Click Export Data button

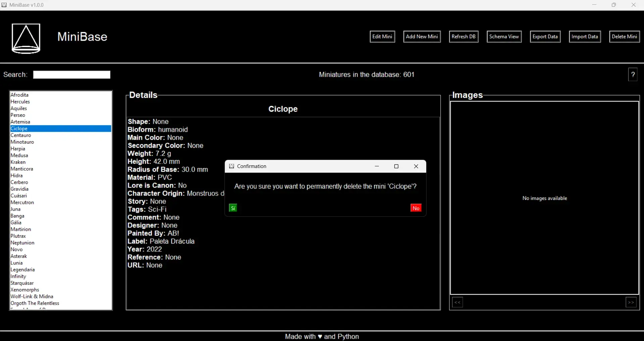pyautogui.click(x=545, y=37)
